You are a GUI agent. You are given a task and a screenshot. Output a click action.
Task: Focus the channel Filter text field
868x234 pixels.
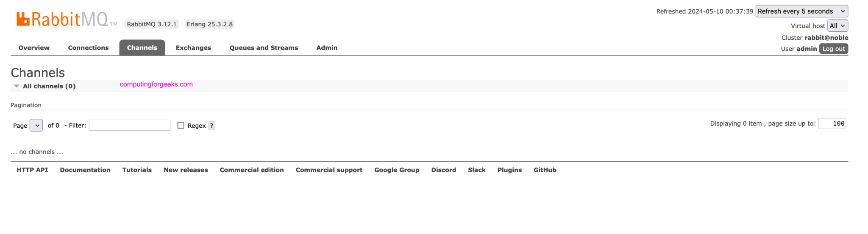(x=130, y=125)
